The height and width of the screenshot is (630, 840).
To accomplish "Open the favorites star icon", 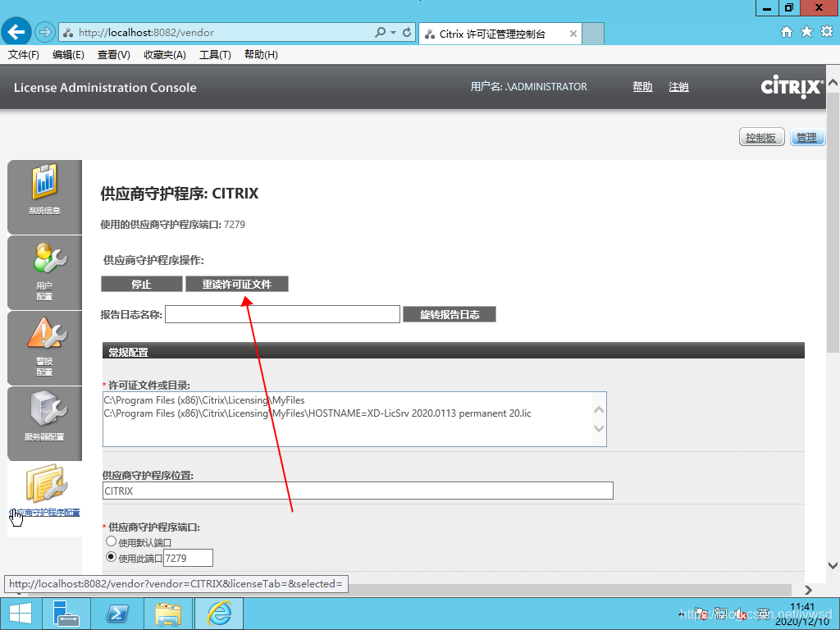I will 806,32.
